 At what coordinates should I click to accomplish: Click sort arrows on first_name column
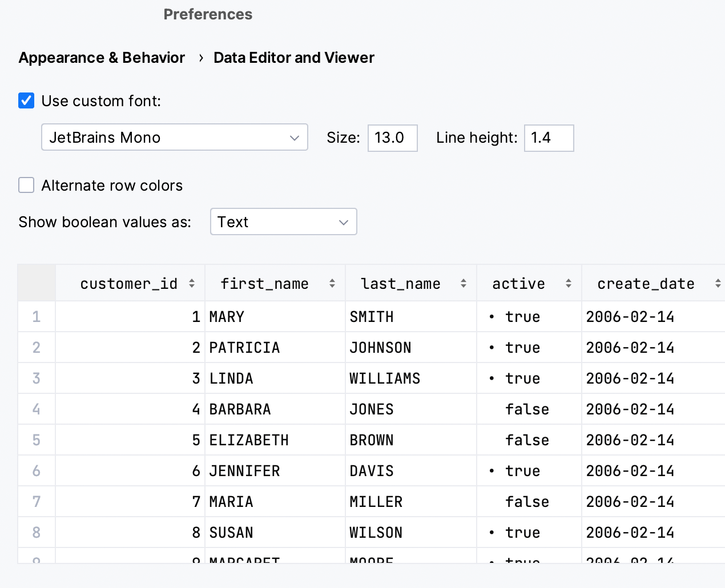point(332,284)
